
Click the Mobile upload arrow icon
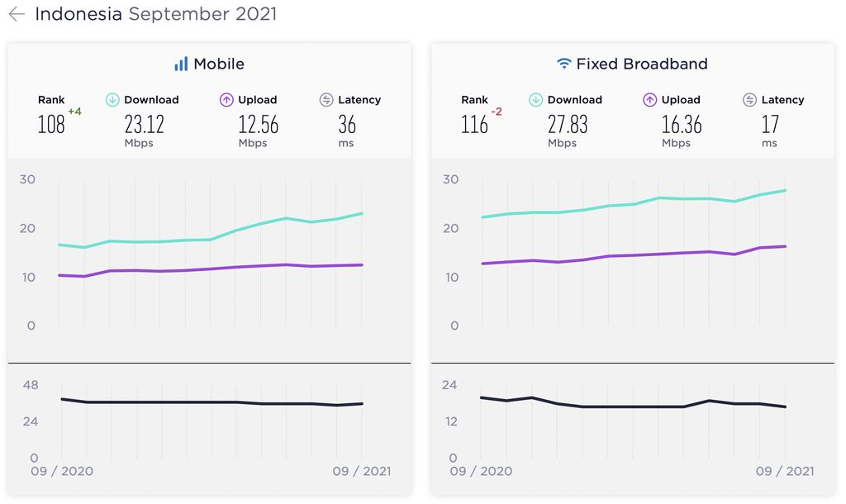point(226,100)
